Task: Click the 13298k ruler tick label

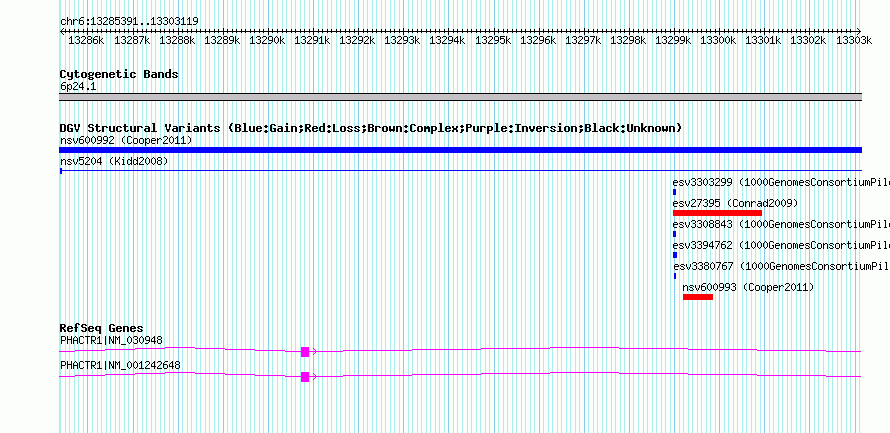Action: point(628,41)
